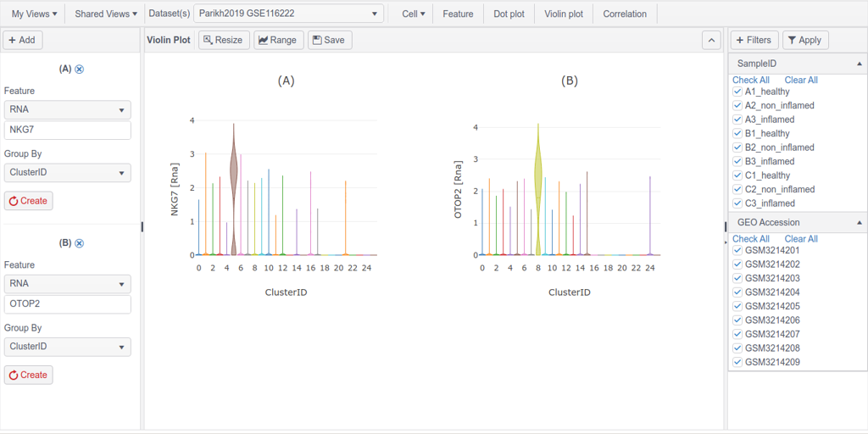
Task: Click the OTOP2 gene input field
Action: (x=68, y=304)
